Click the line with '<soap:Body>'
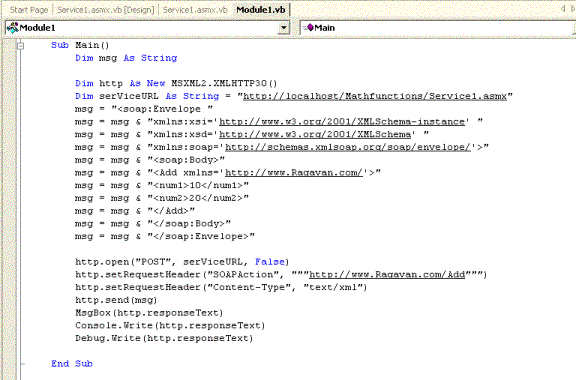Screen dimensions: 576x380 click(x=150, y=160)
